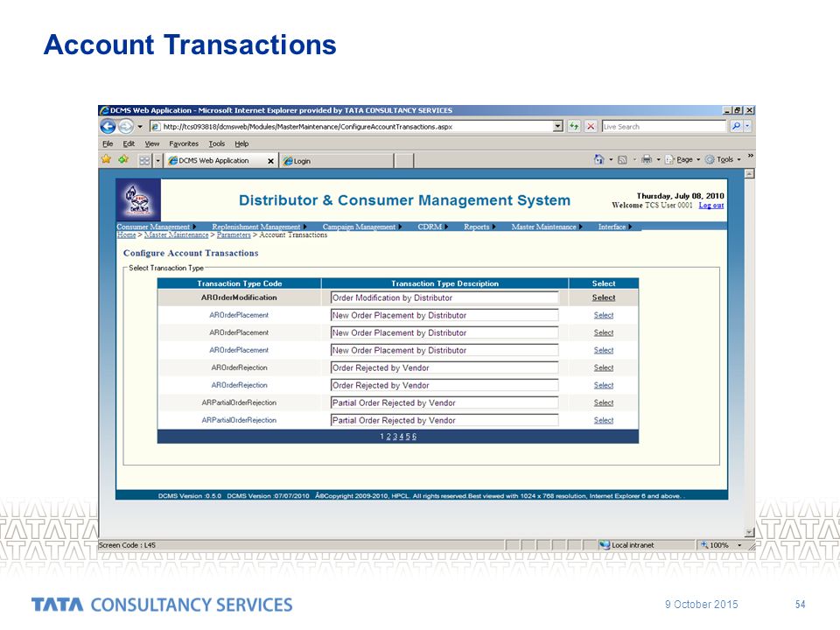The width and height of the screenshot is (840, 630).
Task: Click the Live Search input box
Action: point(664,127)
